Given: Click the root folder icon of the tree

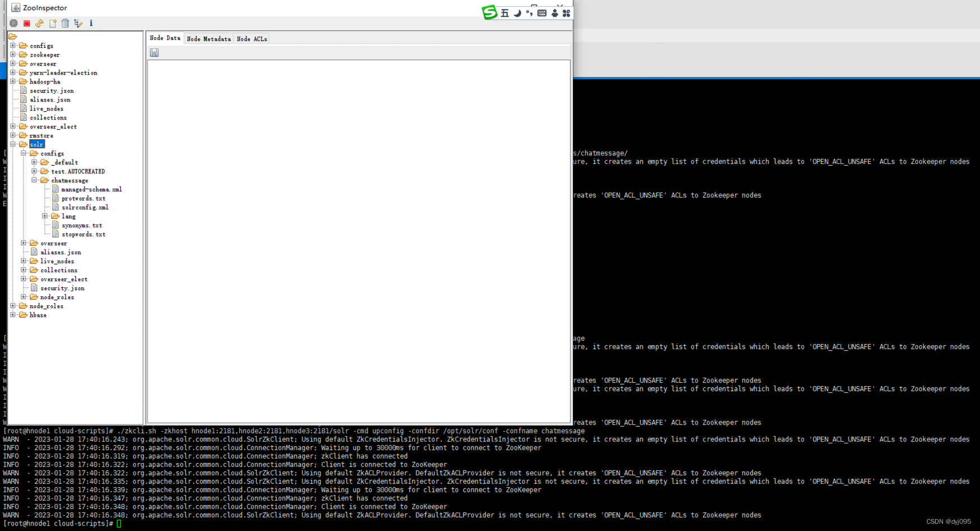Looking at the screenshot, I should coord(12,36).
